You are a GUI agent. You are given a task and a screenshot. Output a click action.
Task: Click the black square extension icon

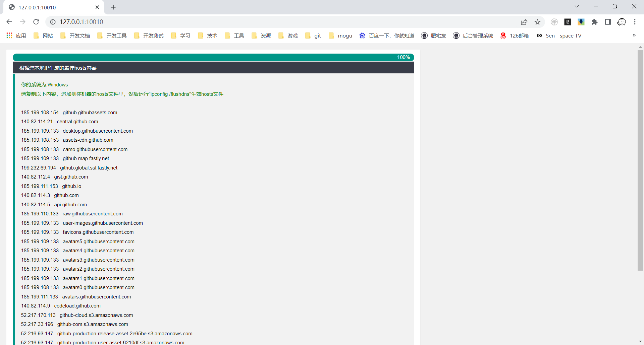click(x=568, y=22)
